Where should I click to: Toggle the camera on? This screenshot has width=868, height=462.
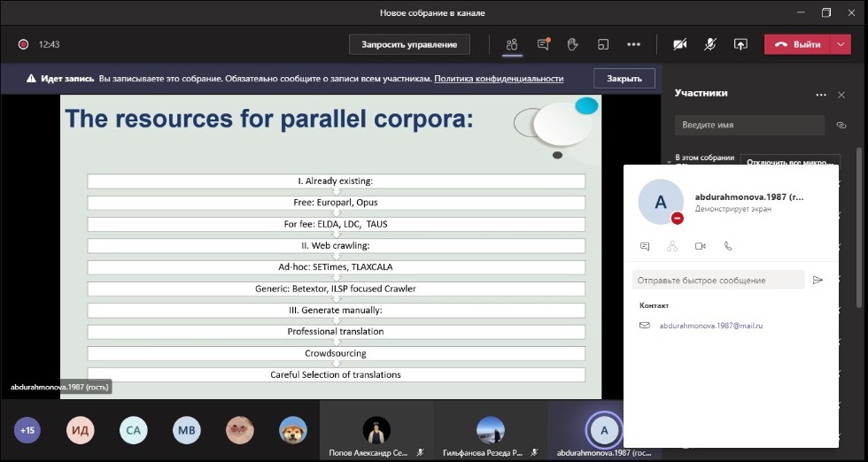click(680, 44)
